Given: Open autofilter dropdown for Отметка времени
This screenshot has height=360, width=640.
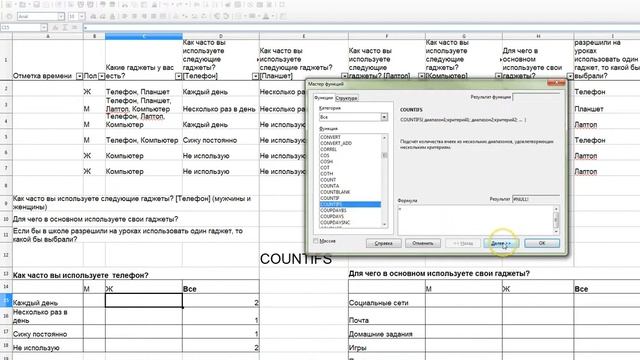Looking at the screenshot, I should (80, 76).
